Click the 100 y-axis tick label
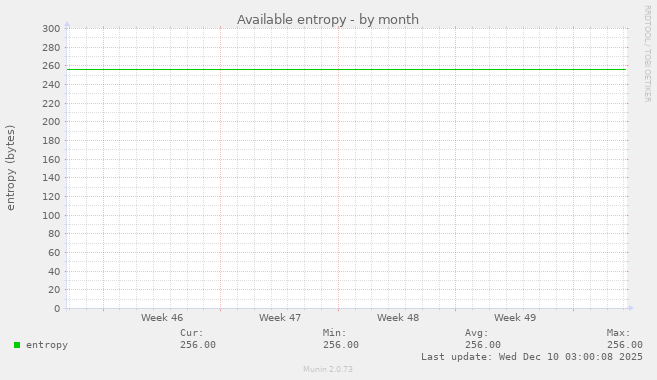This screenshot has height=380, width=657. coord(51,215)
